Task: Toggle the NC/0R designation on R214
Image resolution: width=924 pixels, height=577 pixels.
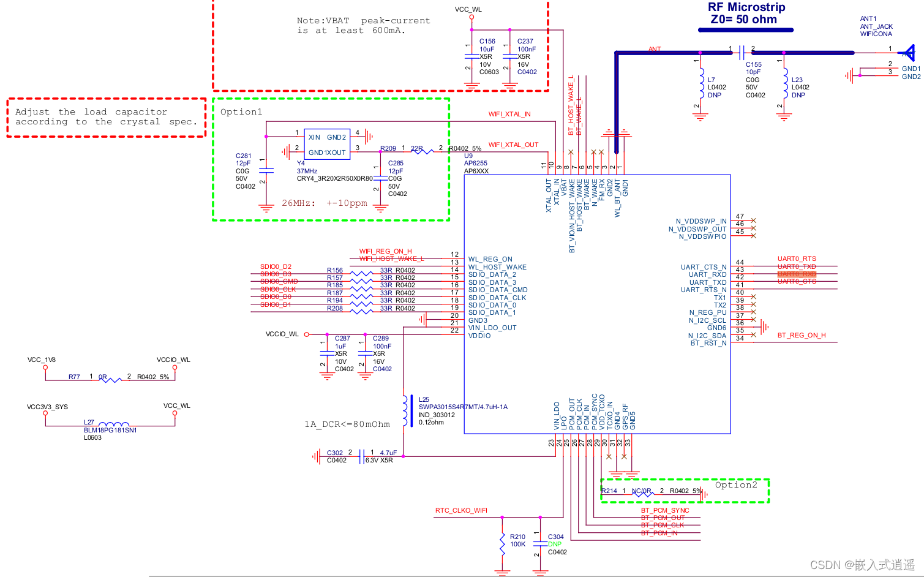Action: (x=640, y=491)
